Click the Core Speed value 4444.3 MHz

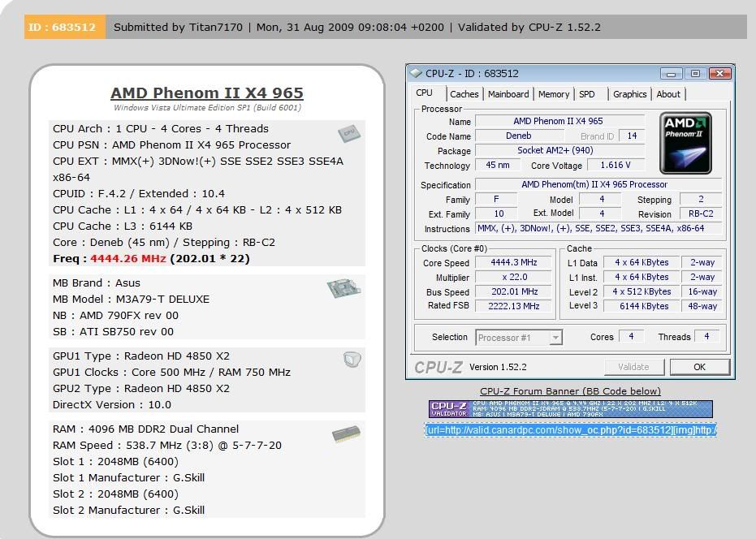pyautogui.click(x=513, y=262)
